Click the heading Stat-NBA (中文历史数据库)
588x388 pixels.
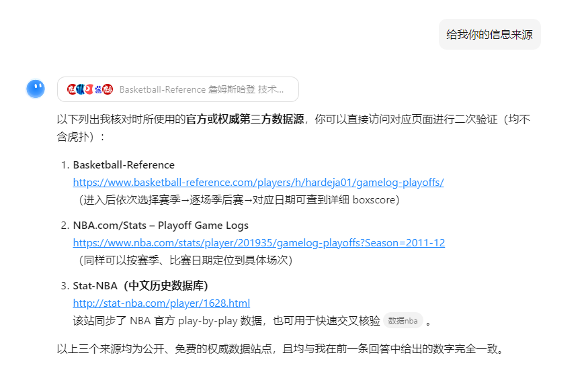[140, 286]
